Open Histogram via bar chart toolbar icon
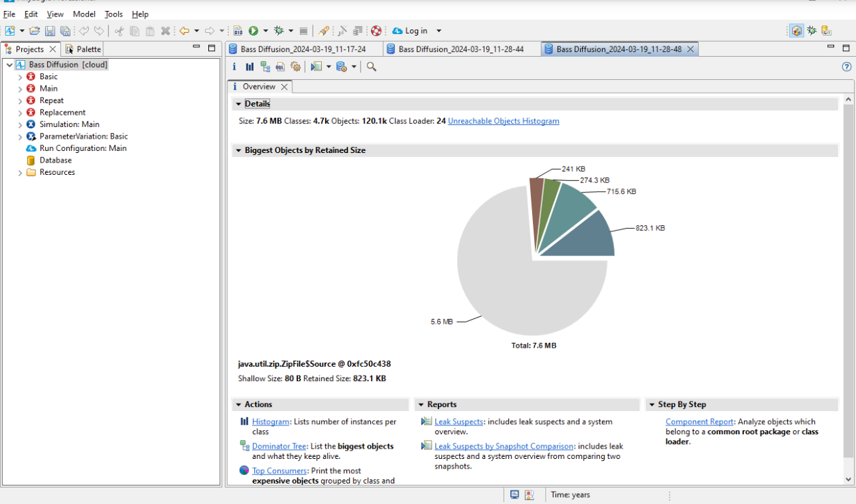 tap(250, 67)
